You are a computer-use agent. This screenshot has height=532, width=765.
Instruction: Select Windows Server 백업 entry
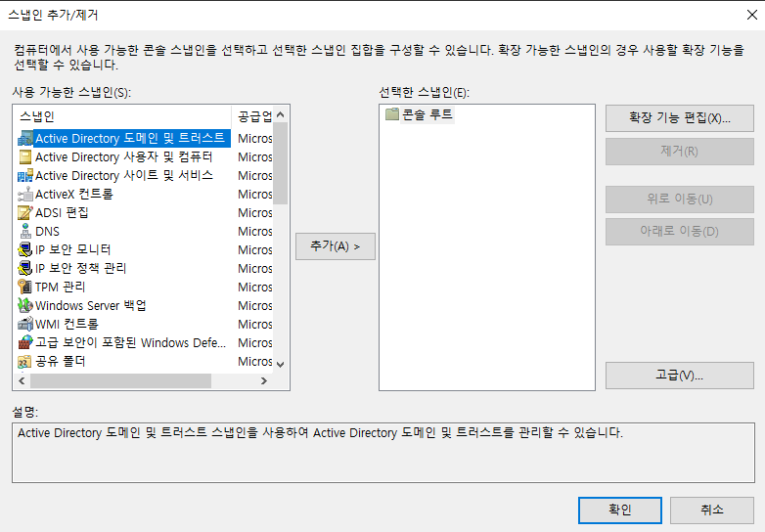[x=91, y=305]
